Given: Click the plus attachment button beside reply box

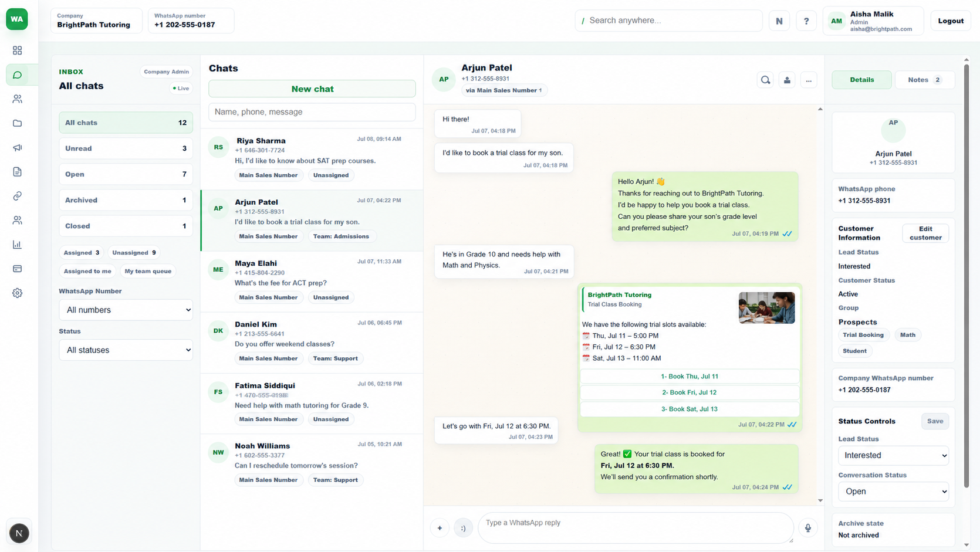Looking at the screenshot, I should 440,528.
